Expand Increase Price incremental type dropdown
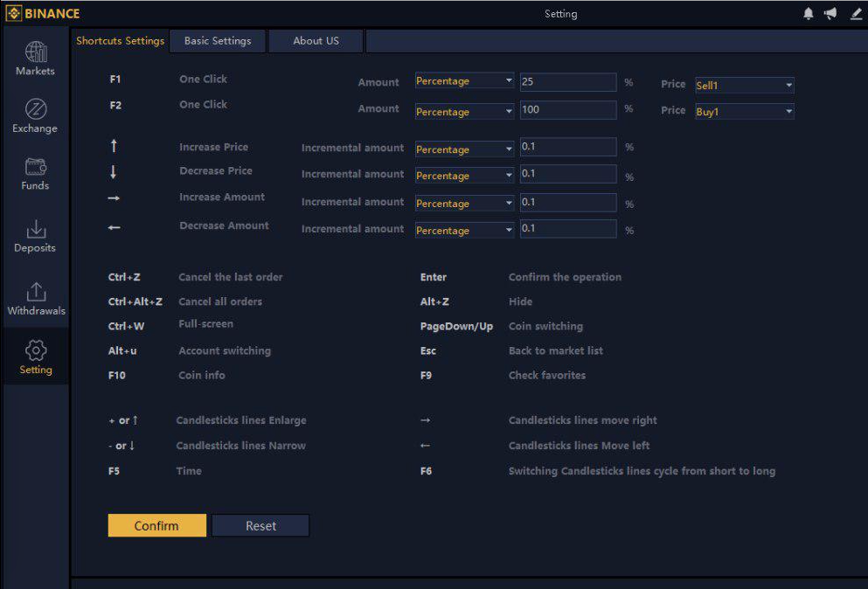 pyautogui.click(x=464, y=149)
